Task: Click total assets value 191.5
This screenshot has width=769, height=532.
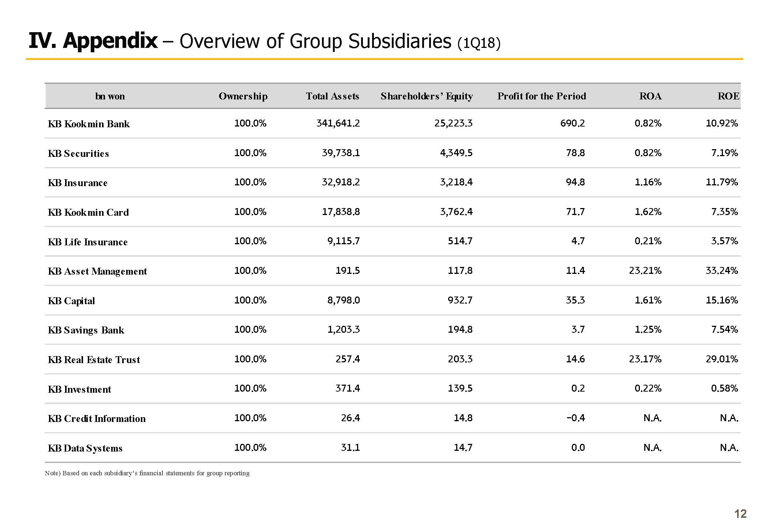Action: (348, 271)
